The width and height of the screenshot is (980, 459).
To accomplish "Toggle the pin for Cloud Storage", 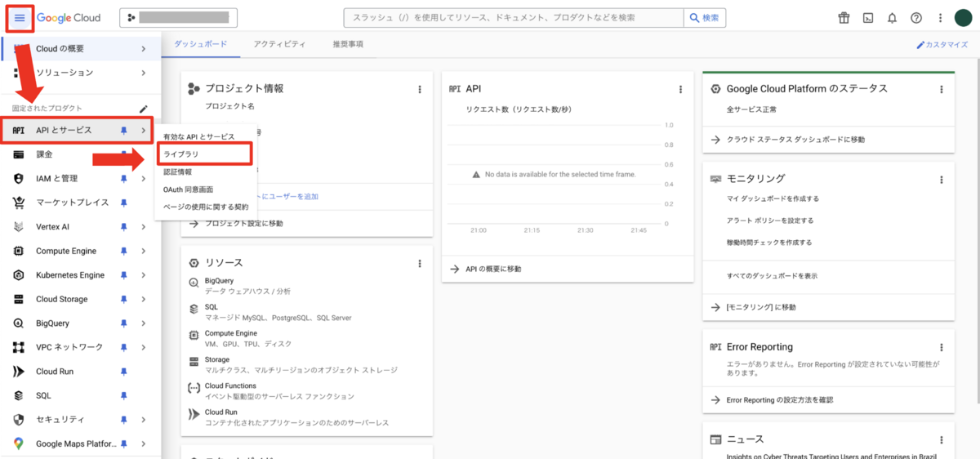I will tap(124, 299).
